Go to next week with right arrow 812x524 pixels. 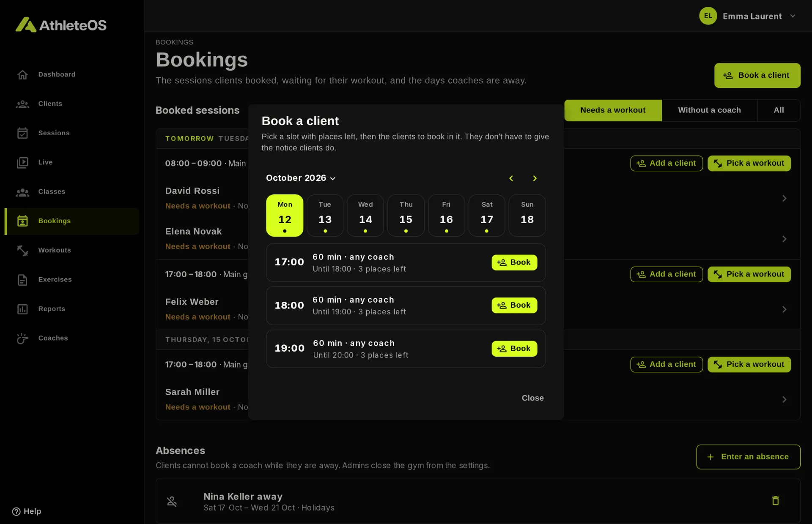pyautogui.click(x=535, y=178)
